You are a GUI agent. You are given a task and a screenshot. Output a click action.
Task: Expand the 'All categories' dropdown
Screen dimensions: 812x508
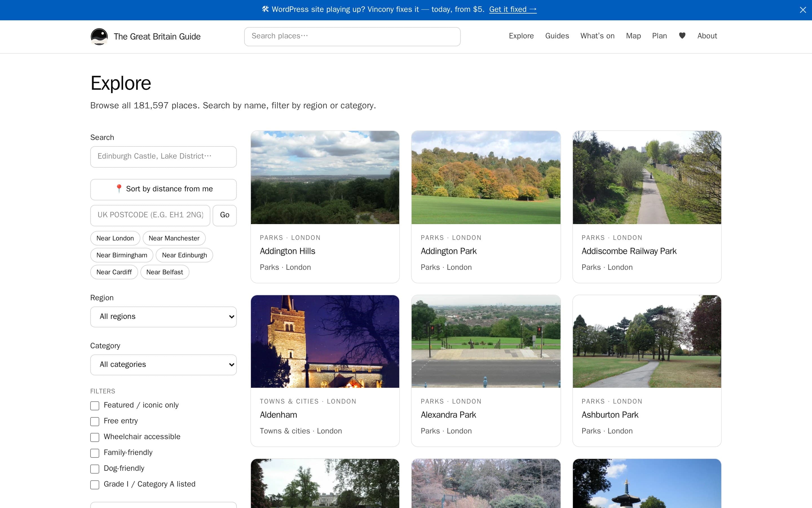pos(164,365)
